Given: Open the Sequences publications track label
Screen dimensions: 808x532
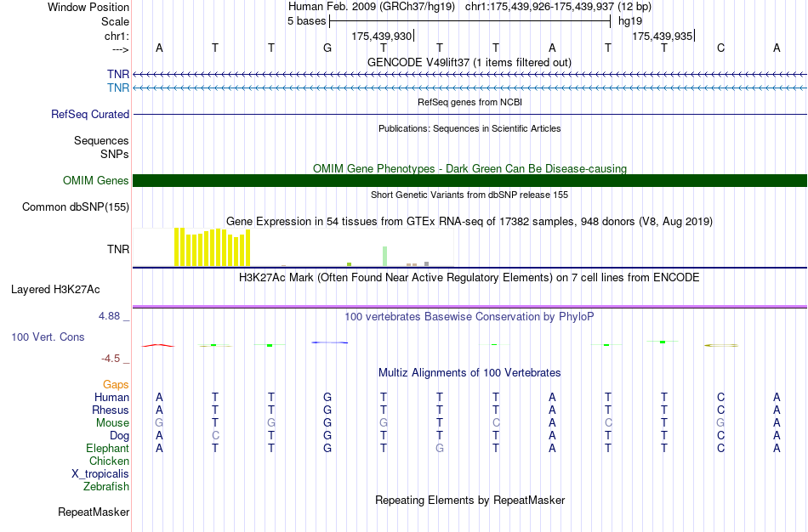Looking at the screenshot, I should [x=101, y=140].
